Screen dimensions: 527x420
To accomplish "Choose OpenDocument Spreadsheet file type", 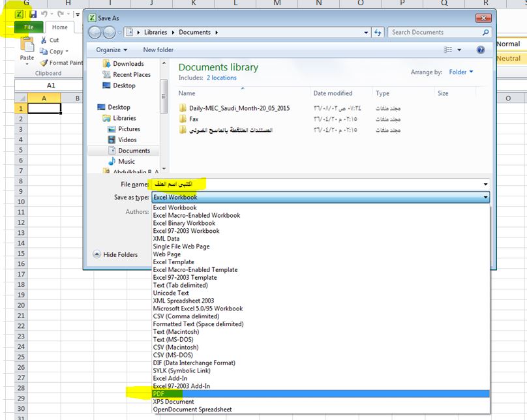I will click(x=192, y=410).
